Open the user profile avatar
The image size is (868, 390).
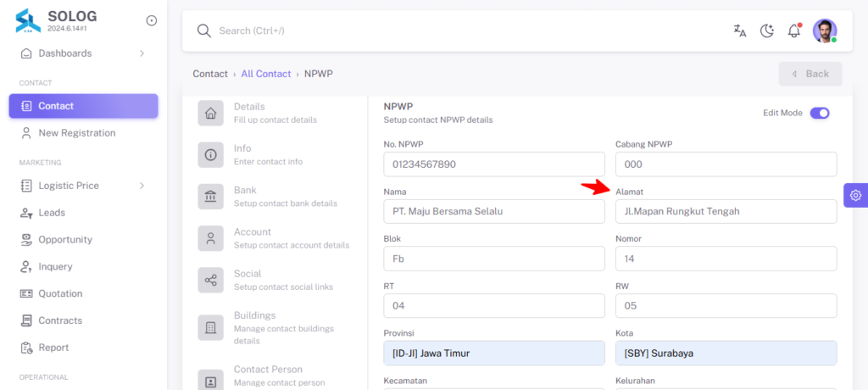coord(825,31)
